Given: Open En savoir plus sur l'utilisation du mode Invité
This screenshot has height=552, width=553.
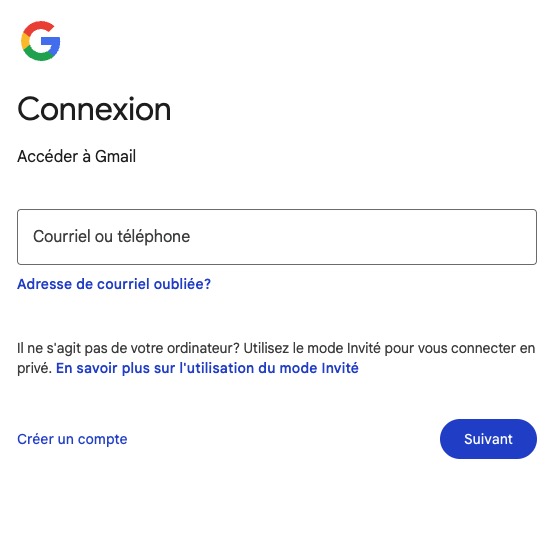Looking at the screenshot, I should 207,368.
